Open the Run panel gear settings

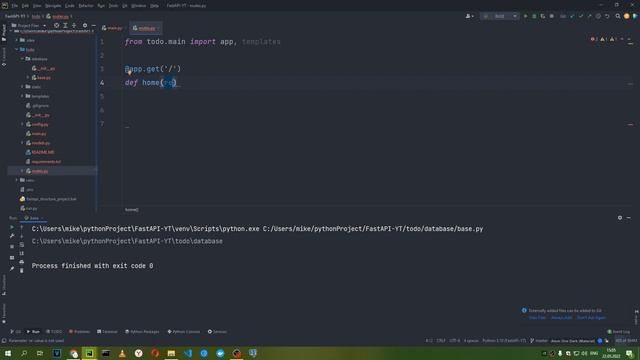coord(620,218)
